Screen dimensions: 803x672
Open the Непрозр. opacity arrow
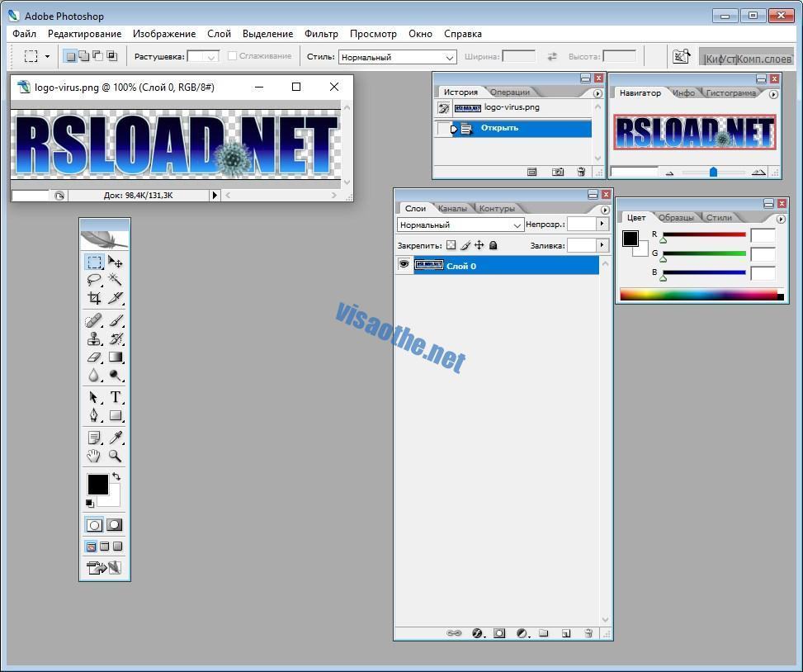point(602,224)
